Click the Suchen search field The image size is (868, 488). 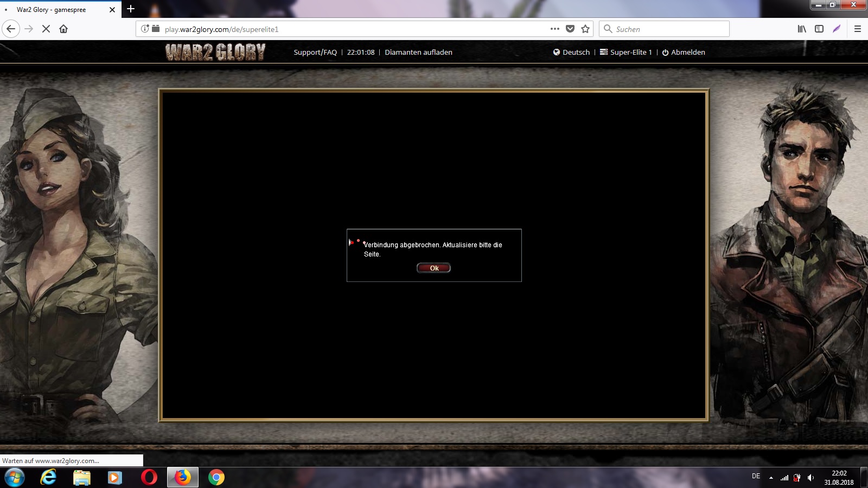(664, 29)
